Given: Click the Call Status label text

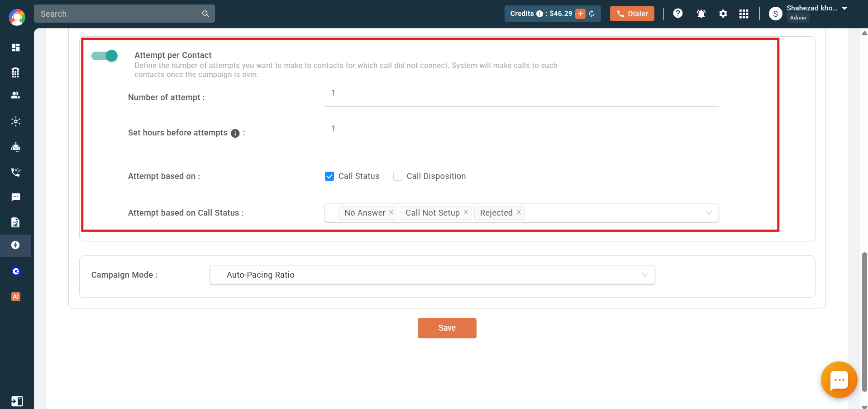Looking at the screenshot, I should pyautogui.click(x=359, y=176).
